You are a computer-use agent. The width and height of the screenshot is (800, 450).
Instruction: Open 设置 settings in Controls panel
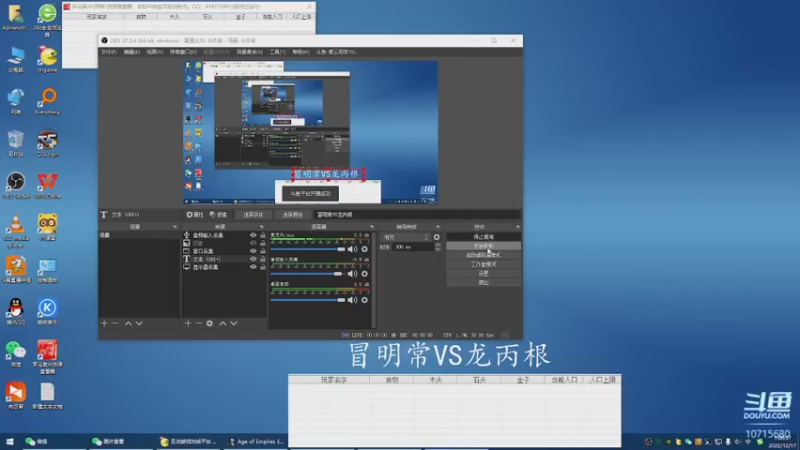point(483,273)
